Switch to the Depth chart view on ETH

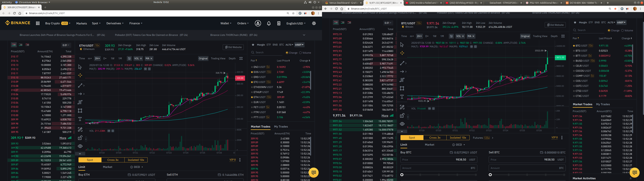coord(232,58)
